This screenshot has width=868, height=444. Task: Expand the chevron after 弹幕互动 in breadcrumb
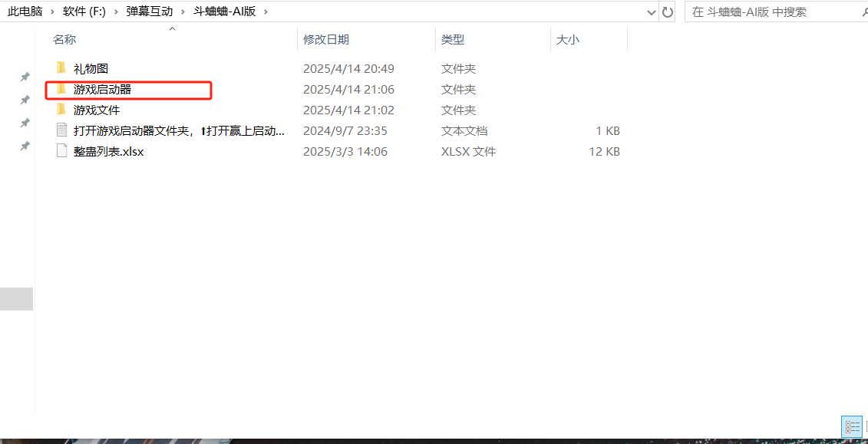click(x=183, y=12)
